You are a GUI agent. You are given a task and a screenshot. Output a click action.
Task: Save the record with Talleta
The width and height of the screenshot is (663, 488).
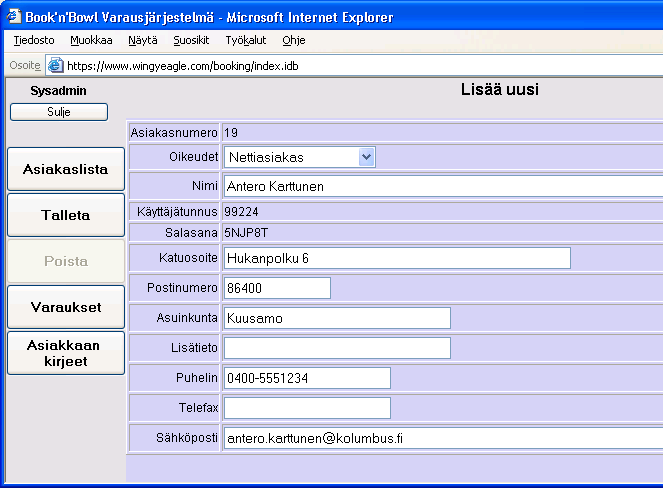point(66,215)
